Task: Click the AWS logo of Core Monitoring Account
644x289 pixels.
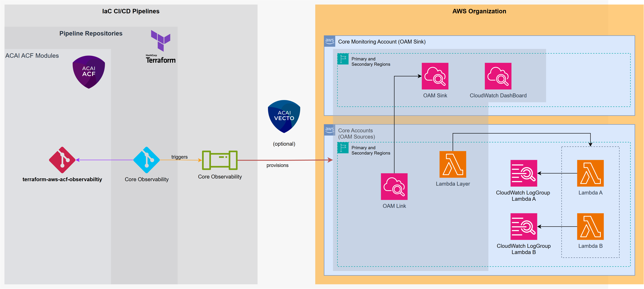Action: 330,41
